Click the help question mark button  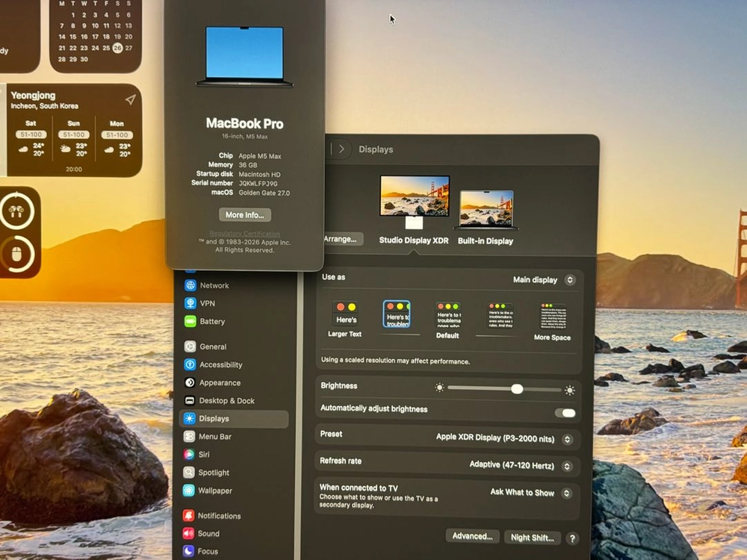pyautogui.click(x=572, y=538)
